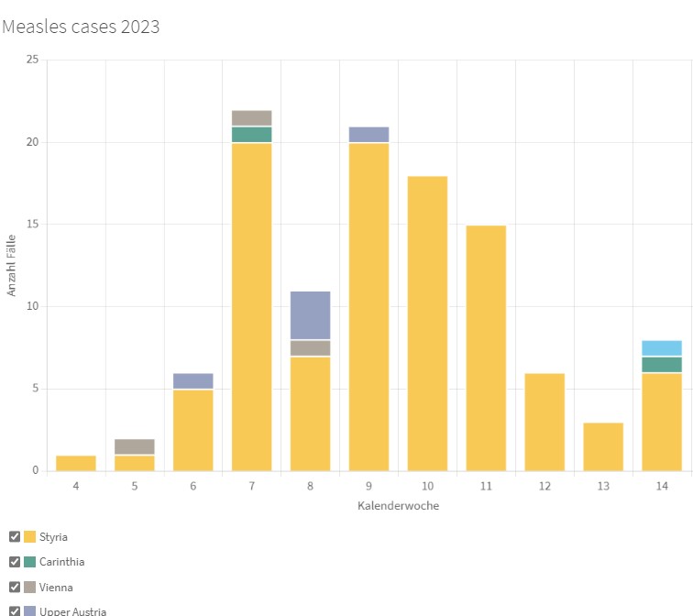Click the Styria legend label
This screenshot has height=616, width=693.
53,537
